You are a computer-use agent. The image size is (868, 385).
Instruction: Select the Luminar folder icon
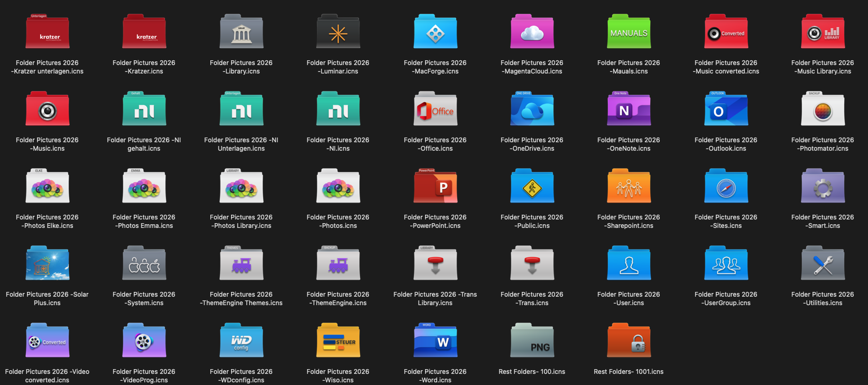338,33
